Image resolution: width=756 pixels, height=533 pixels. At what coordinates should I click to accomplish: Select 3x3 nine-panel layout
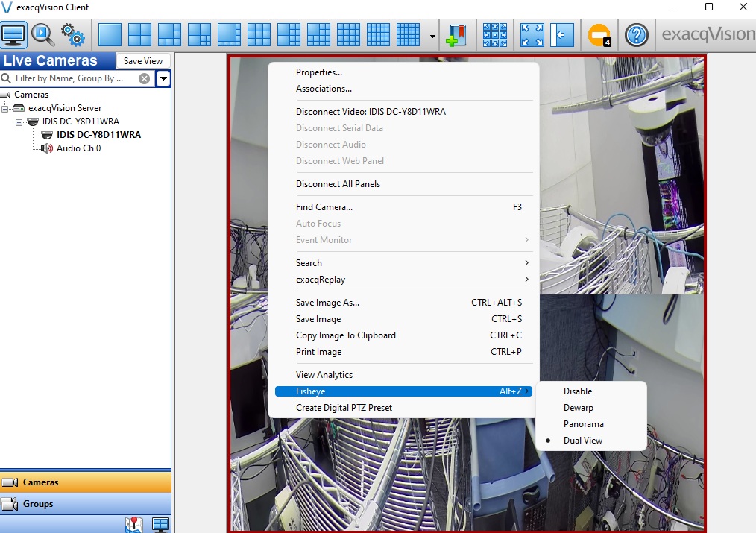point(259,35)
